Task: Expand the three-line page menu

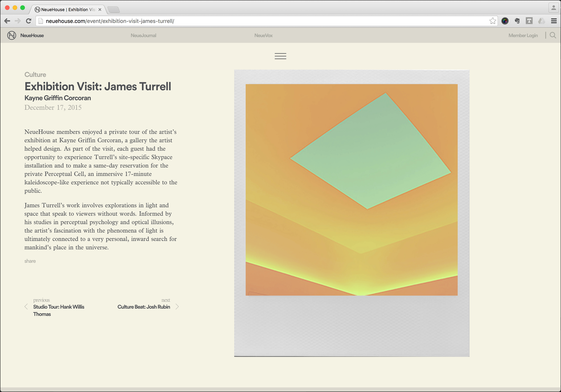Action: (280, 56)
